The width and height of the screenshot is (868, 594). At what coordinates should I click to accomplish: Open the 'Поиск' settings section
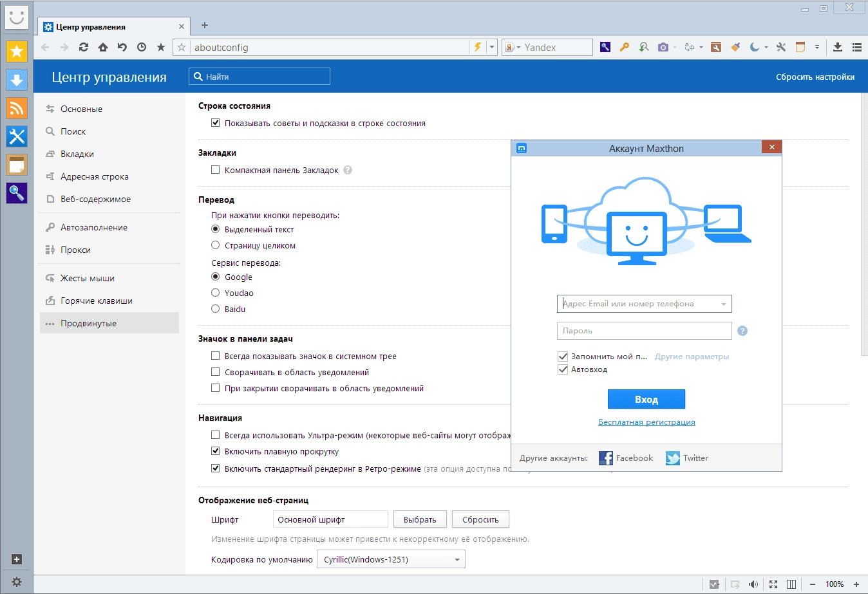[x=109, y=131]
